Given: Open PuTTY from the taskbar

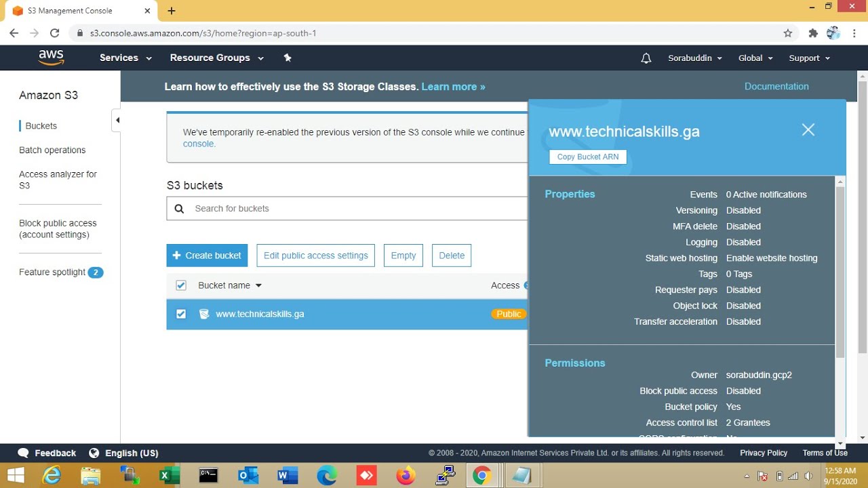Looking at the screenshot, I should click(x=446, y=476).
